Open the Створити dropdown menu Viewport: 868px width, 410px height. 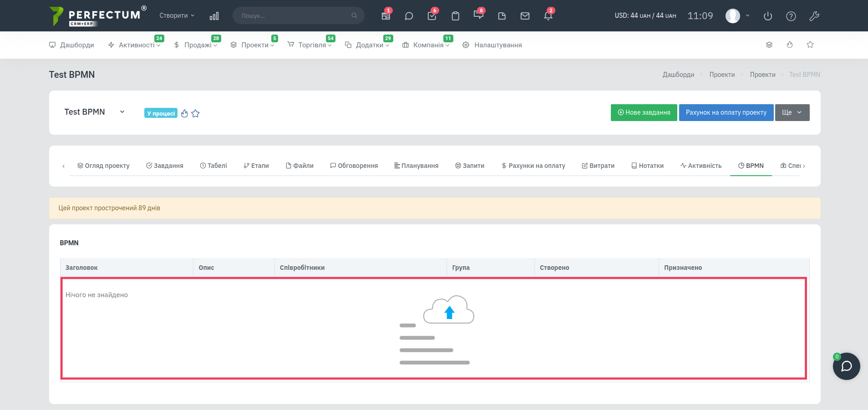pos(177,15)
